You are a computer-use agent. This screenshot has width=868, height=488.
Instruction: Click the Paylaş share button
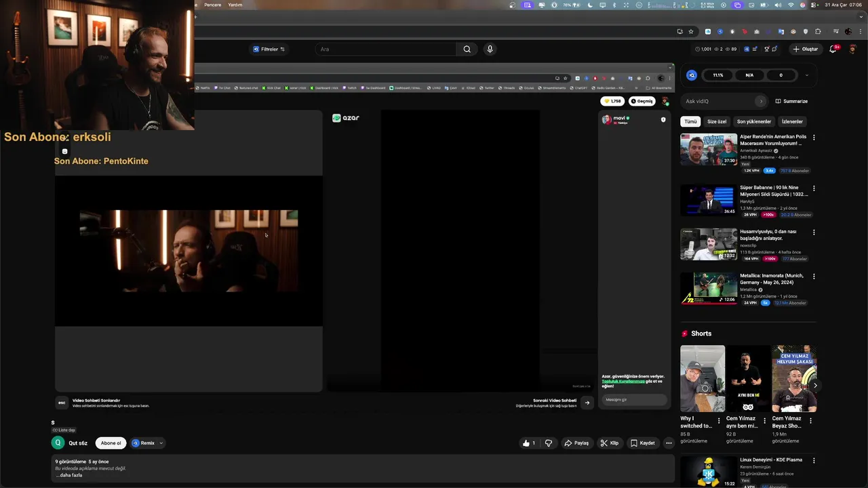click(x=576, y=443)
